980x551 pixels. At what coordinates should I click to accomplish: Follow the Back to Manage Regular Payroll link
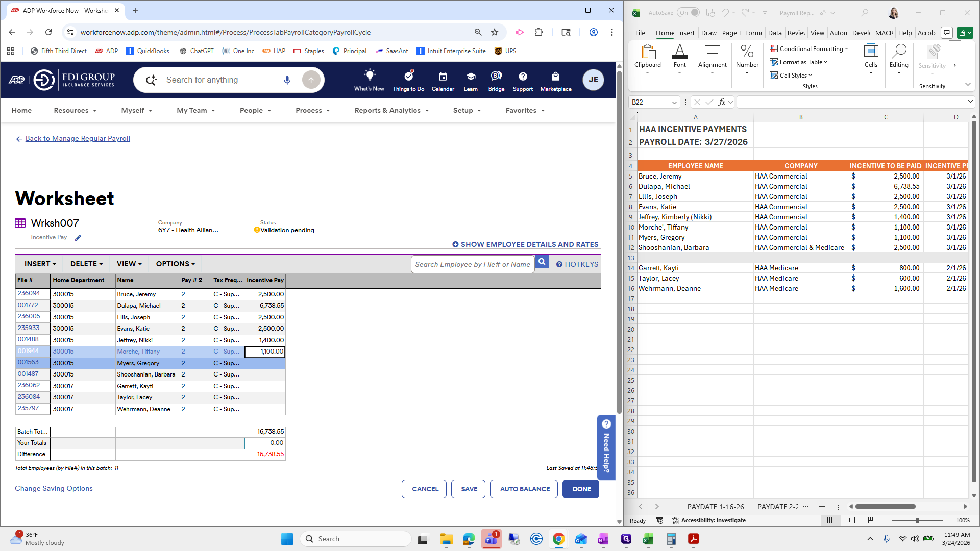[x=78, y=139]
